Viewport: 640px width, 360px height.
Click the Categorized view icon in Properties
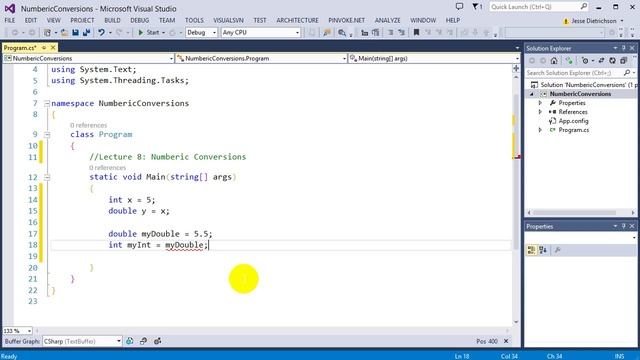531,250
